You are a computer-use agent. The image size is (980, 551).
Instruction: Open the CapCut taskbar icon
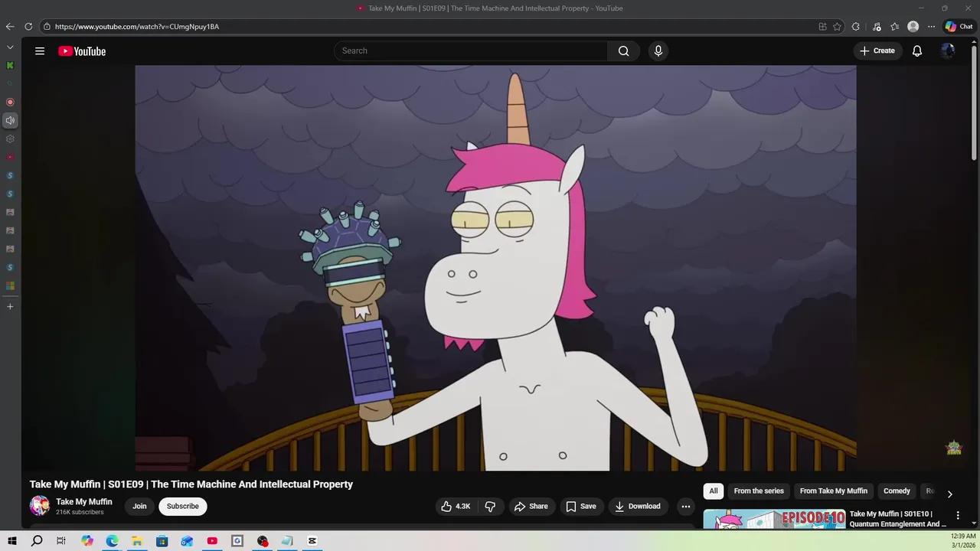(x=312, y=541)
